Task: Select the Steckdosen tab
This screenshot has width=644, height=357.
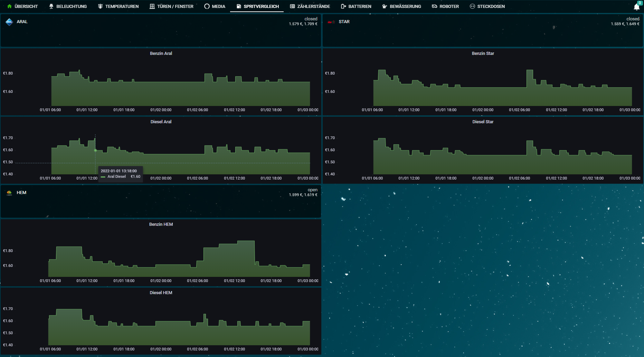Action: point(487,6)
